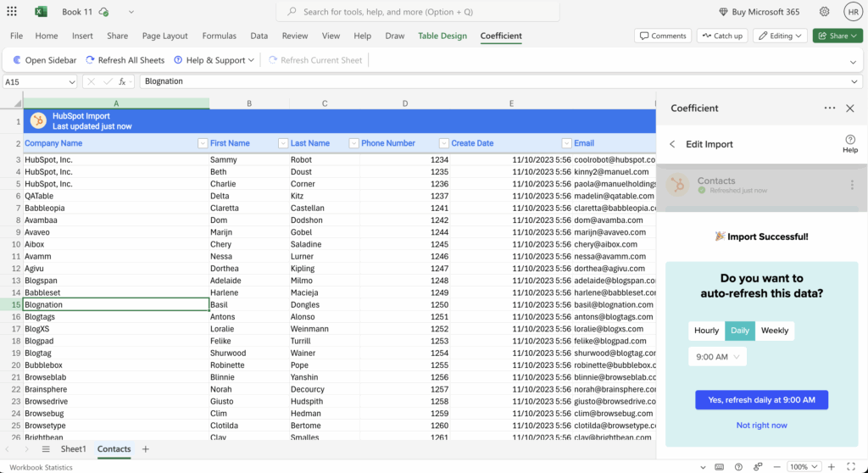Open the Book 11 title dropdown

point(131,12)
